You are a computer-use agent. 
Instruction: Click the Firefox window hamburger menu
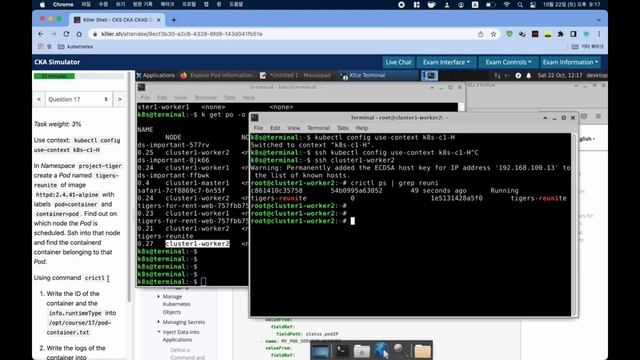click(x=598, y=116)
